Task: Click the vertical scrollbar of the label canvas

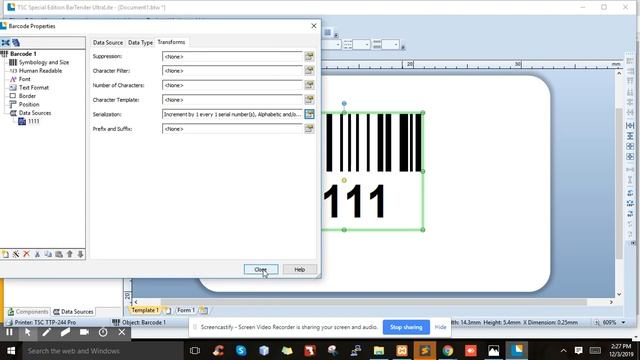Action: [619, 184]
